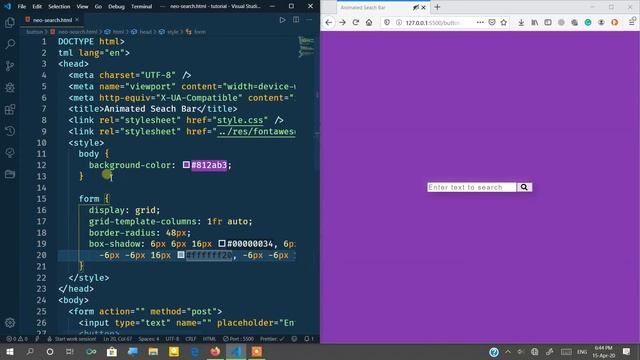Screen dimensions: 640x360
Task: Click the neo-search.html breadcrumb item
Action: point(77,32)
